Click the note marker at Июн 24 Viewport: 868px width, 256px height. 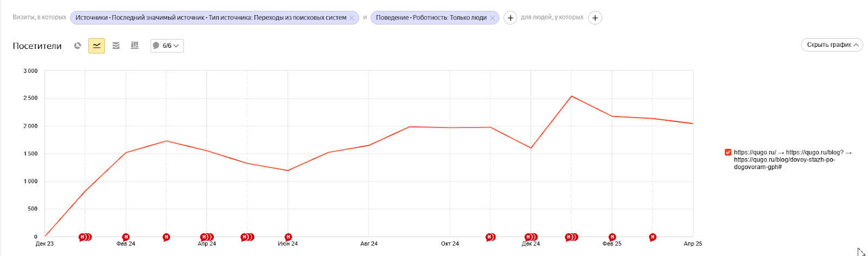pyautogui.click(x=288, y=237)
